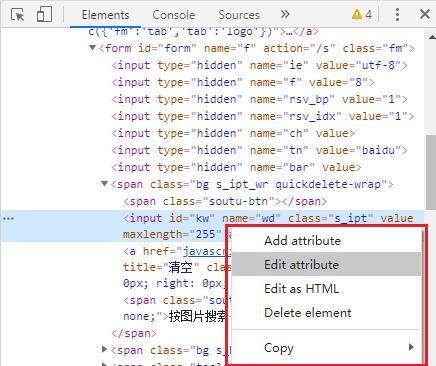Choose Delete element from context menu
Viewport: 436px width, 366px height.
[x=327, y=313]
